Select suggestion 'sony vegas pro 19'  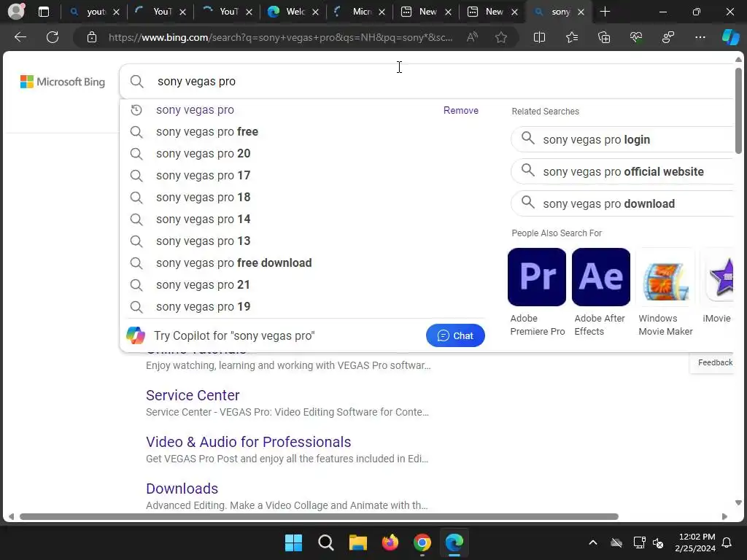pyautogui.click(x=302, y=307)
